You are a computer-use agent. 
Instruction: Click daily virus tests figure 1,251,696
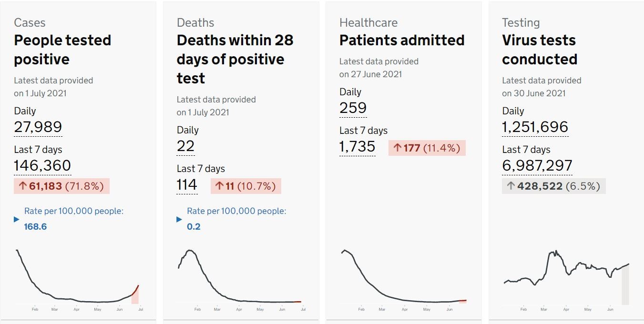(x=535, y=127)
